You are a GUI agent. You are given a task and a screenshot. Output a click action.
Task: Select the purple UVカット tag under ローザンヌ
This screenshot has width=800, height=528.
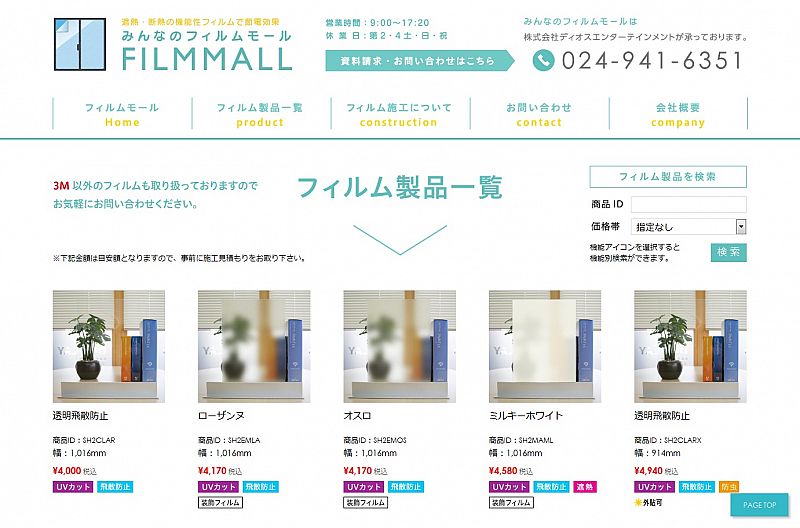(x=218, y=487)
